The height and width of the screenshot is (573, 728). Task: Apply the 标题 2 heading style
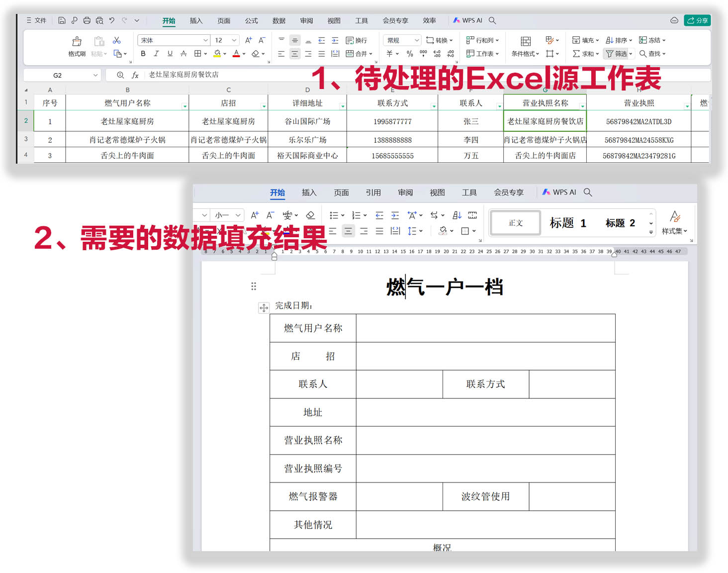[x=620, y=223]
